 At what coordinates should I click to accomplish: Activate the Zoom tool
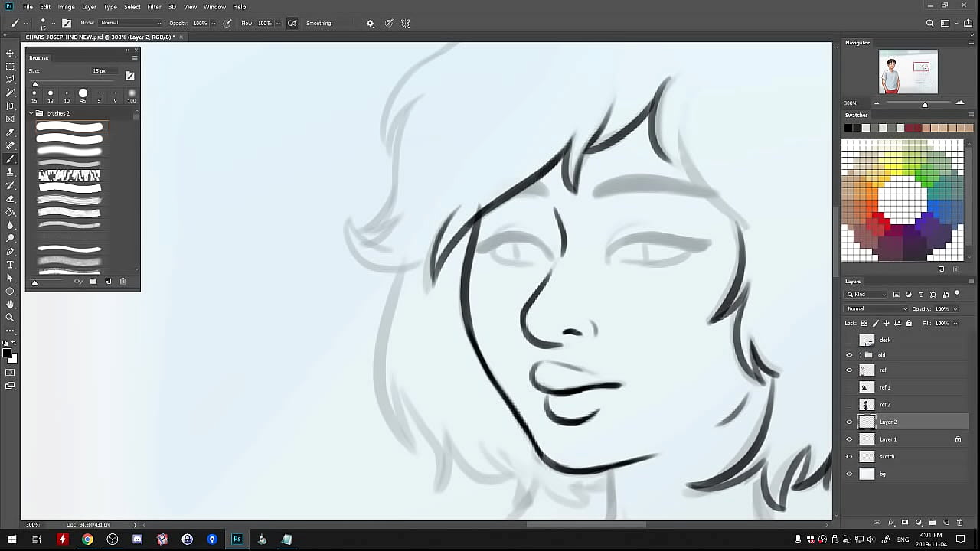(10, 318)
